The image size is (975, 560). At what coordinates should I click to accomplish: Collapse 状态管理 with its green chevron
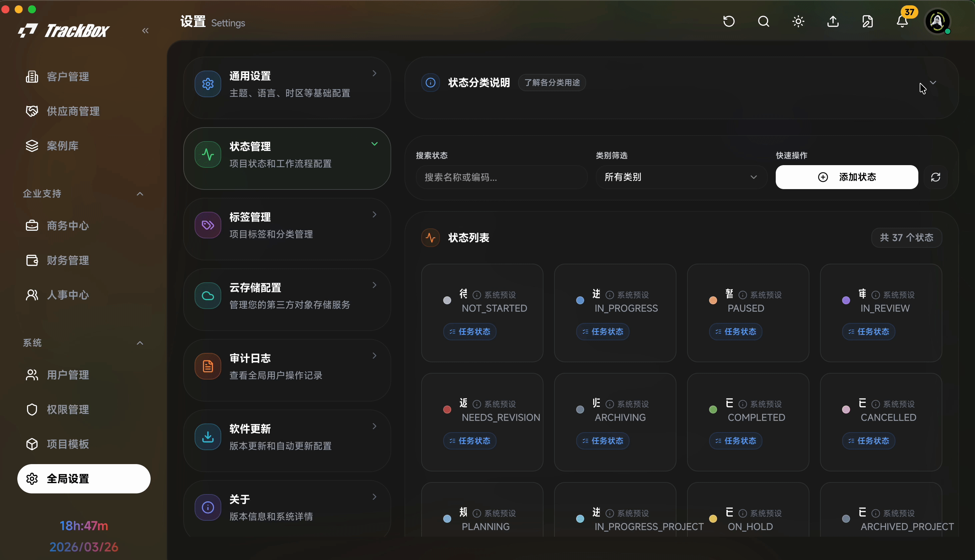pyautogui.click(x=374, y=144)
